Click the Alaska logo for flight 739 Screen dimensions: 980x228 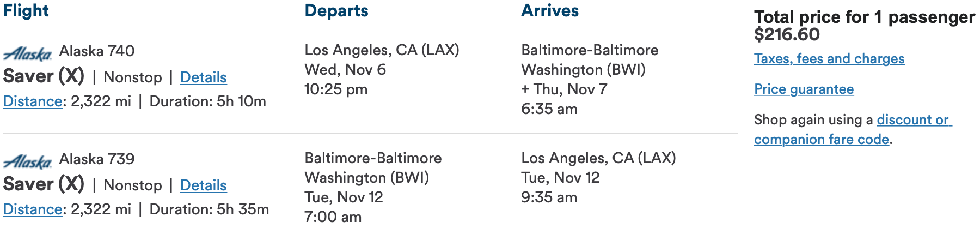click(x=27, y=161)
